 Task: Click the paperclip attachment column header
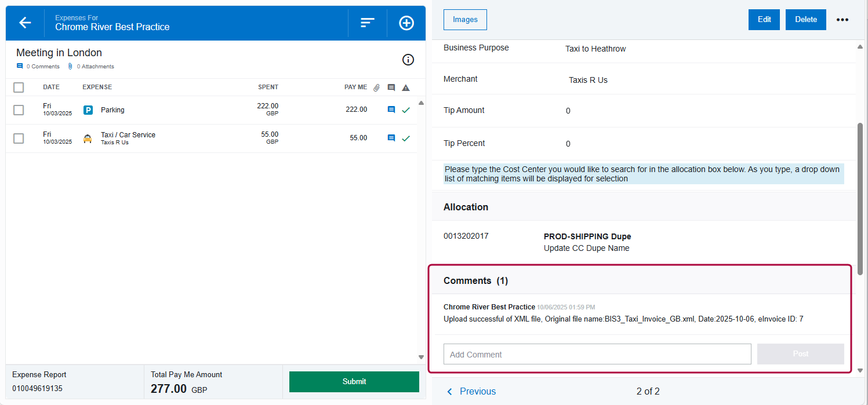click(376, 87)
